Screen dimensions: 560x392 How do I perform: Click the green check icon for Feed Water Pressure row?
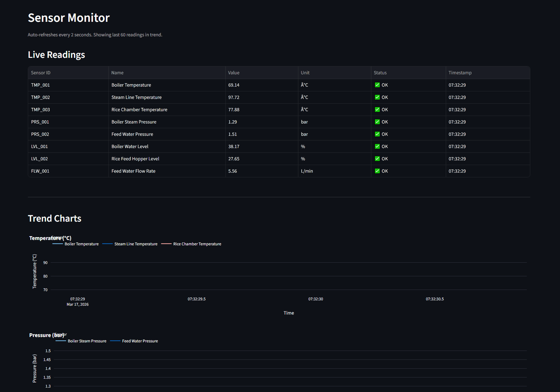pos(377,134)
